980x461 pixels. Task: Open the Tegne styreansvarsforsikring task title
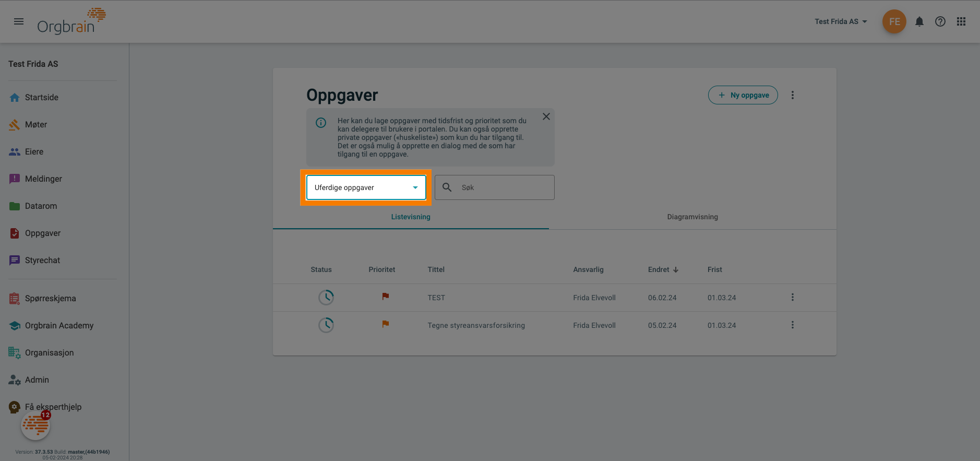pos(476,325)
